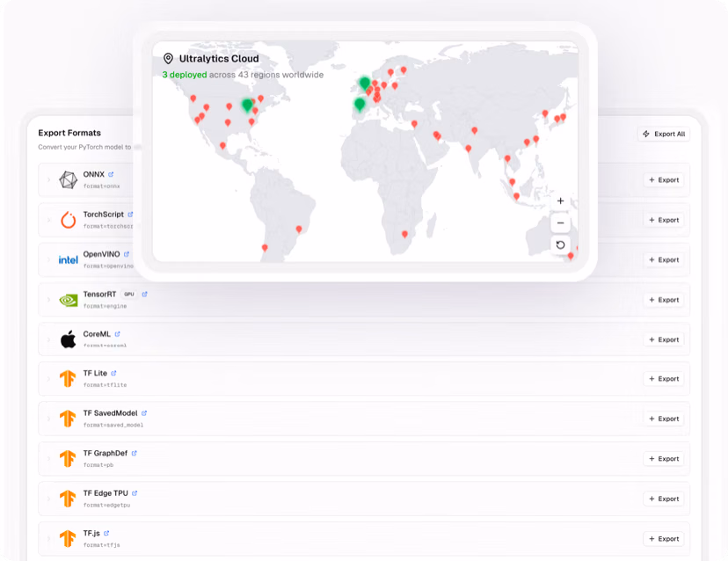Export the model to TF.js

pos(664,539)
